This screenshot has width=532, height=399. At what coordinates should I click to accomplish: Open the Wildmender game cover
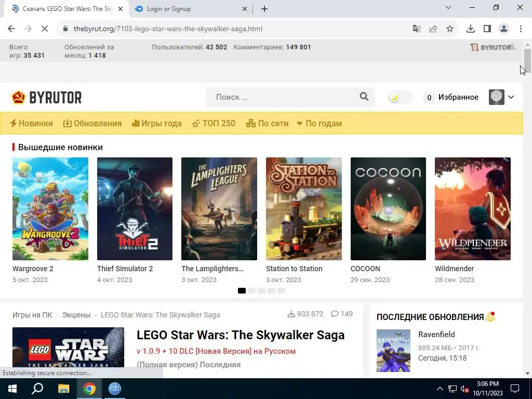point(473,209)
